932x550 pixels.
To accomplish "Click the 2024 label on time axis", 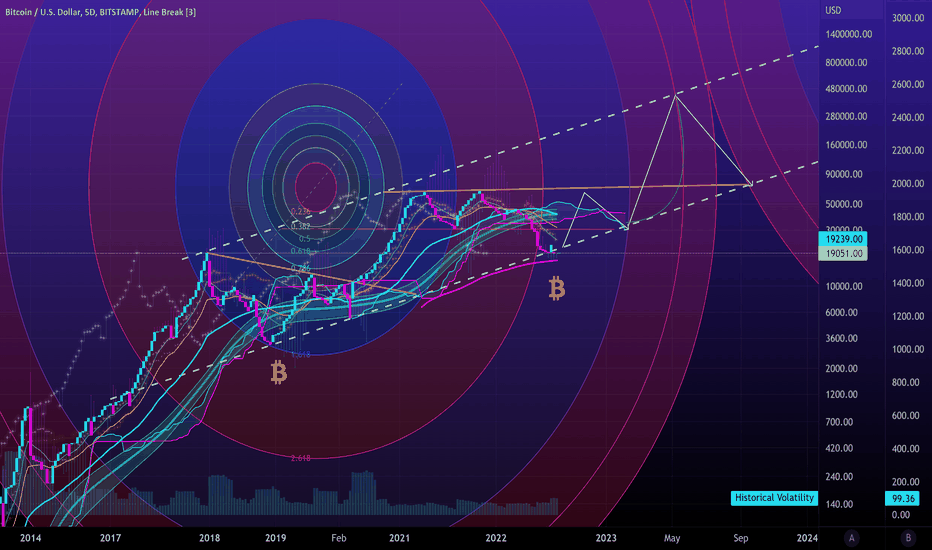I will 807,538.
